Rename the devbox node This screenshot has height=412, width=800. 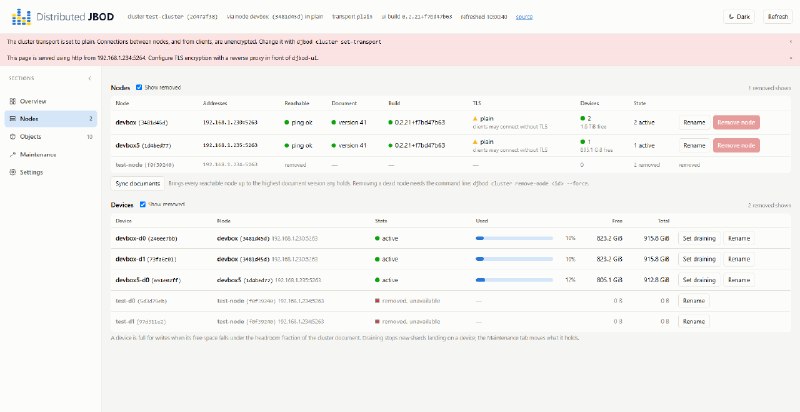694,122
